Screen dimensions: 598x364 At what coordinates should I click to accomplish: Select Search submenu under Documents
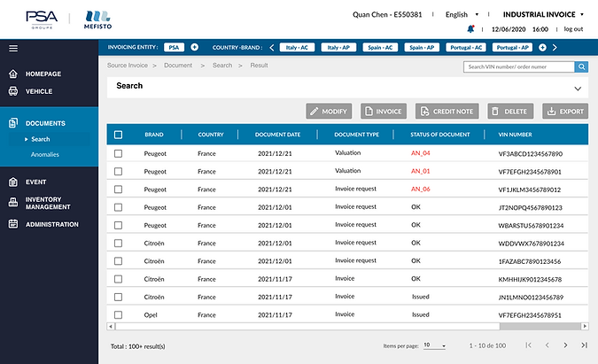(41, 139)
